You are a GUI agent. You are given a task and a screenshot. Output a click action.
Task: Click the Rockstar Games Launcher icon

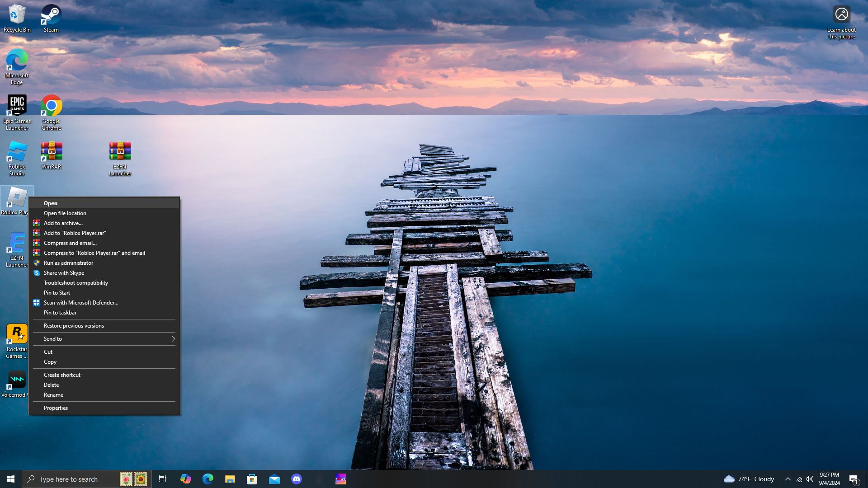point(17,340)
